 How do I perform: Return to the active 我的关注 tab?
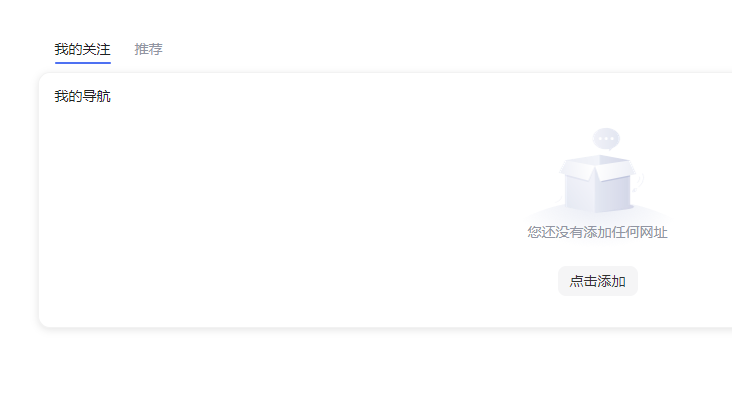(x=82, y=49)
